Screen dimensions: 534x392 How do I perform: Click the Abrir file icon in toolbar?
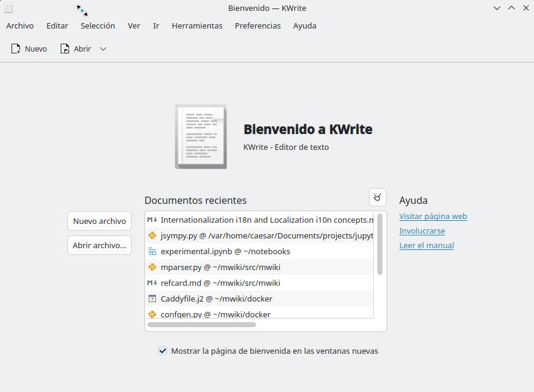[x=65, y=49]
